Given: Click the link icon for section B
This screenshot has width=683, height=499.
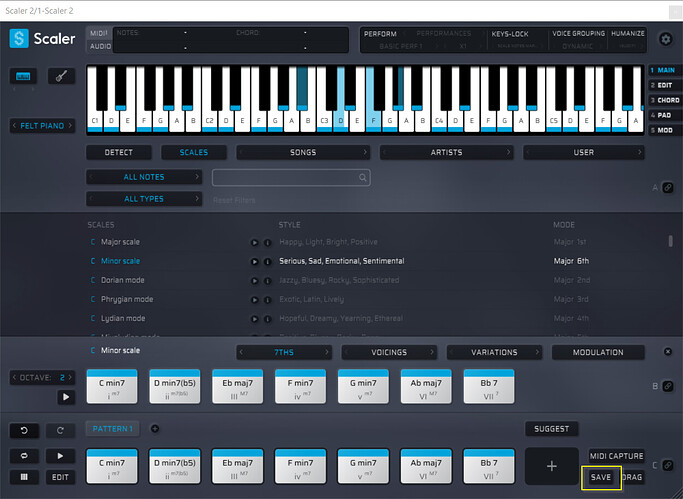Looking at the screenshot, I should [668, 386].
